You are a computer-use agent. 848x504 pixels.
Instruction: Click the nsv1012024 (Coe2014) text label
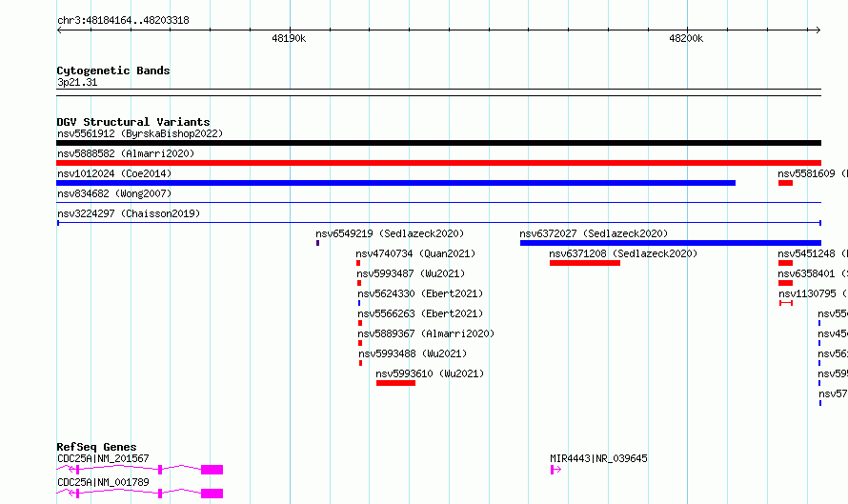pos(114,173)
